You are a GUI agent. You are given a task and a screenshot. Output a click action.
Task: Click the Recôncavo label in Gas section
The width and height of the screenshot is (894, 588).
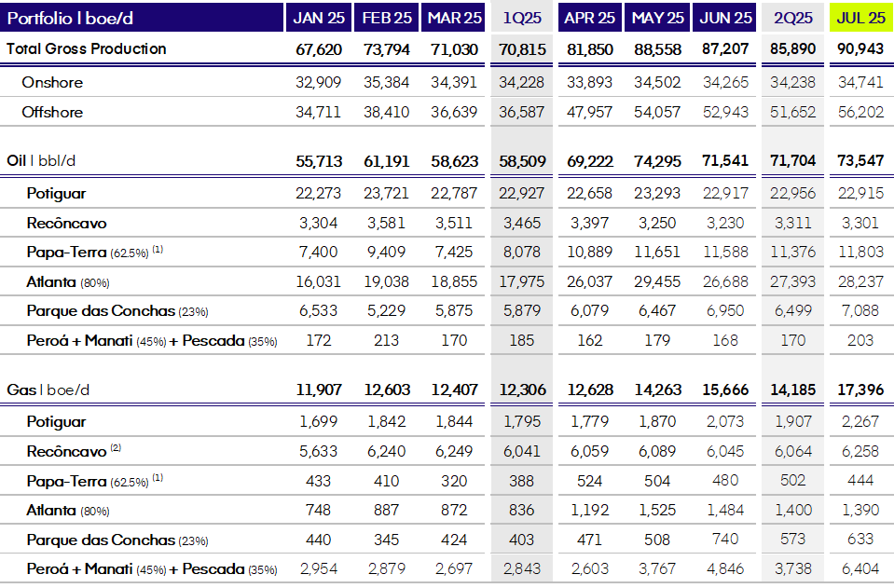[67, 451]
